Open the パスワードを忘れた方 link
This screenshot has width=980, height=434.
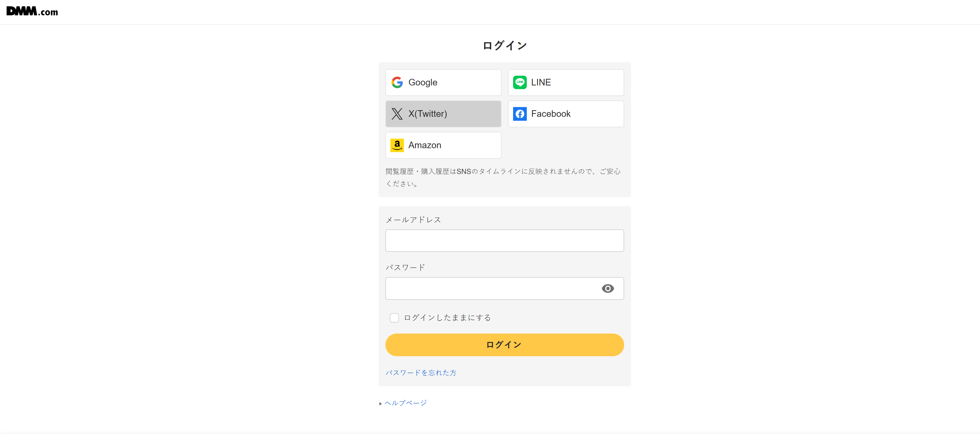point(421,373)
